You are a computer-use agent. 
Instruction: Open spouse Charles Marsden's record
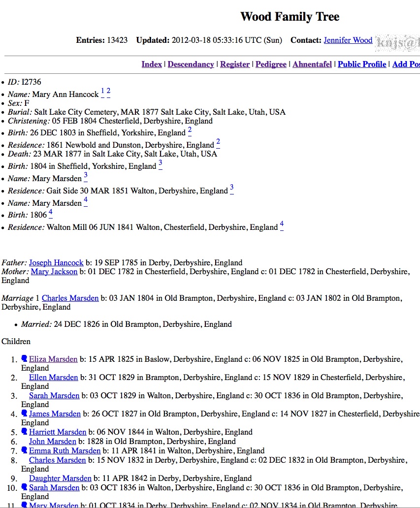70,298
